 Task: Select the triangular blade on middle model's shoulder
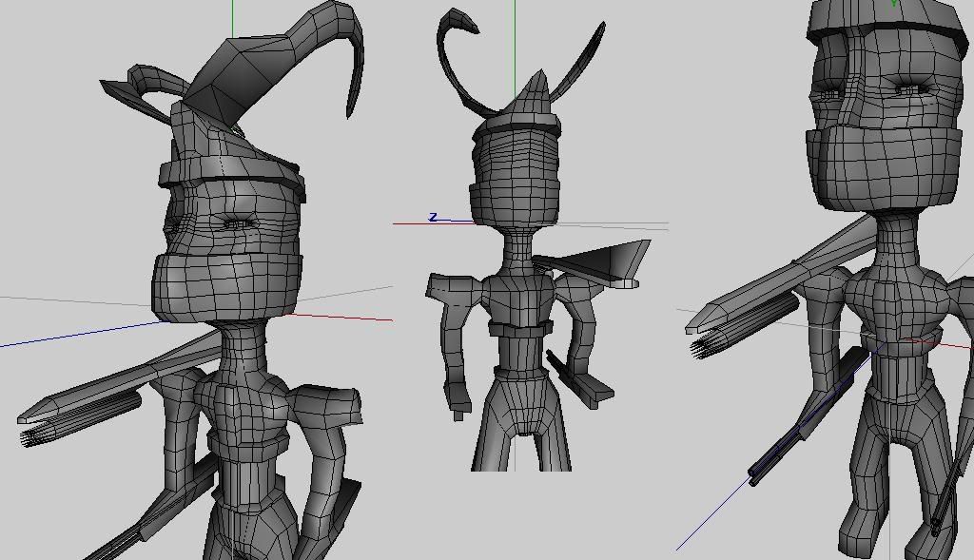click(609, 261)
